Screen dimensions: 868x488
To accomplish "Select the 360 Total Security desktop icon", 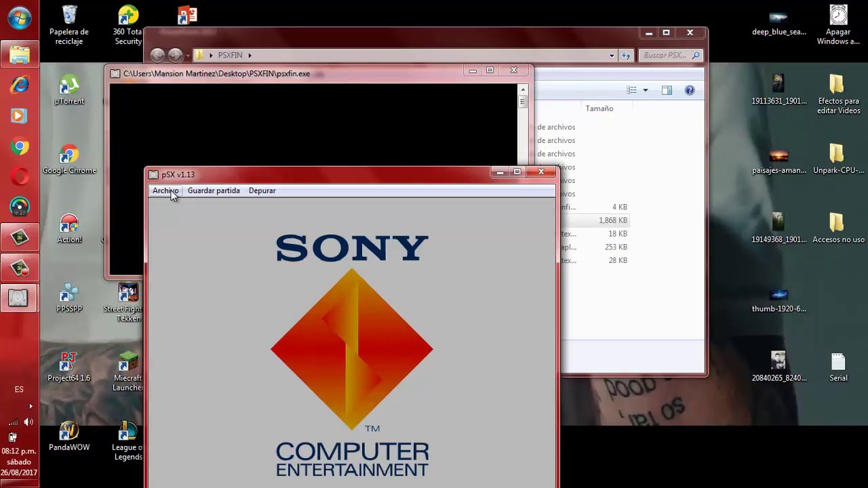I will coord(127,25).
